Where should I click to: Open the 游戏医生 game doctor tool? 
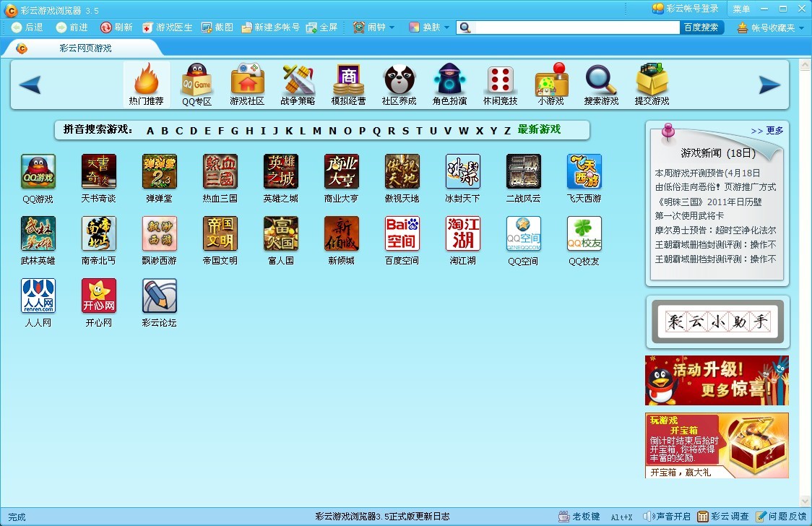click(x=168, y=27)
